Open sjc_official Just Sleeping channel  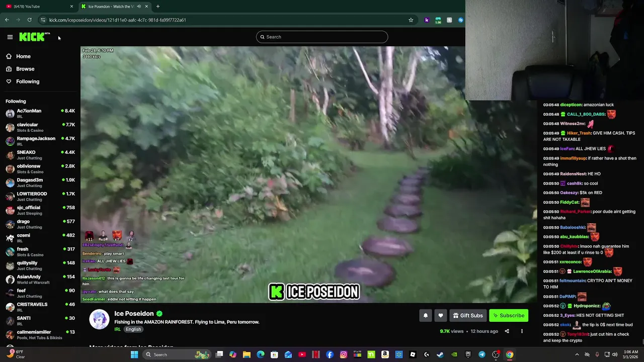point(40,210)
